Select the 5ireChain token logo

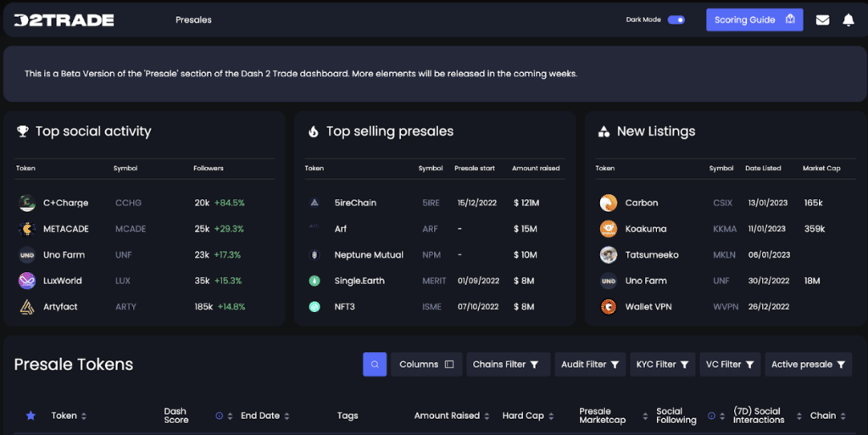(x=314, y=203)
